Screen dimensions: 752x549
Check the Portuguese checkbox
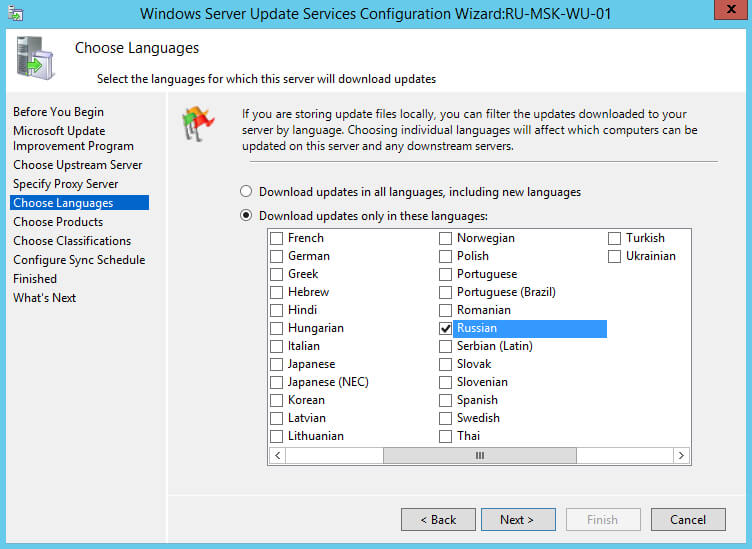(446, 274)
